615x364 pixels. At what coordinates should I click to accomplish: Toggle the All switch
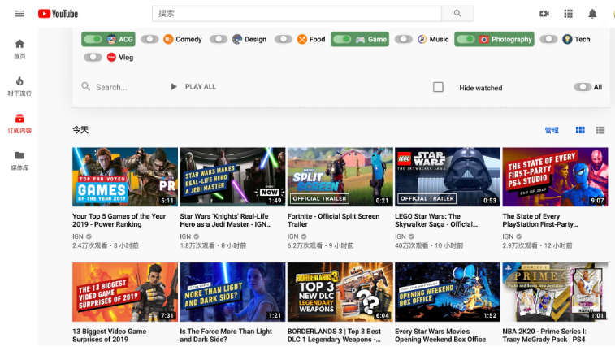pyautogui.click(x=582, y=87)
